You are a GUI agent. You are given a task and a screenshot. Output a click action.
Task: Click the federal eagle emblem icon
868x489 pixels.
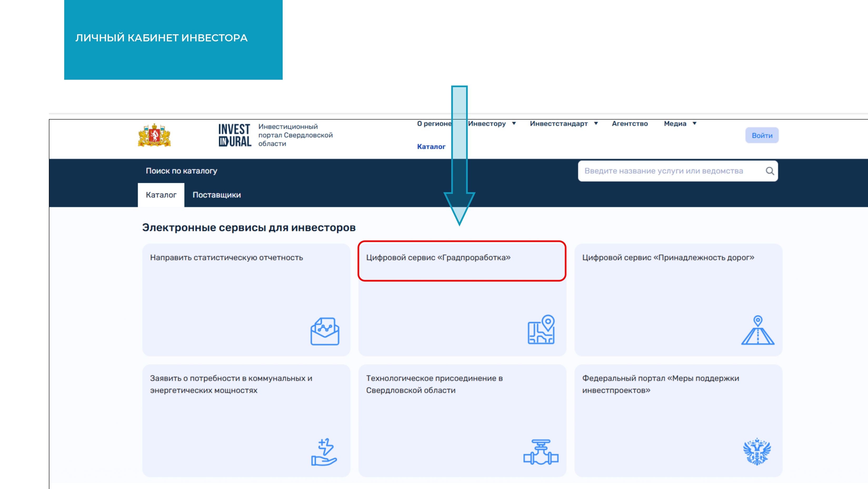757,452
